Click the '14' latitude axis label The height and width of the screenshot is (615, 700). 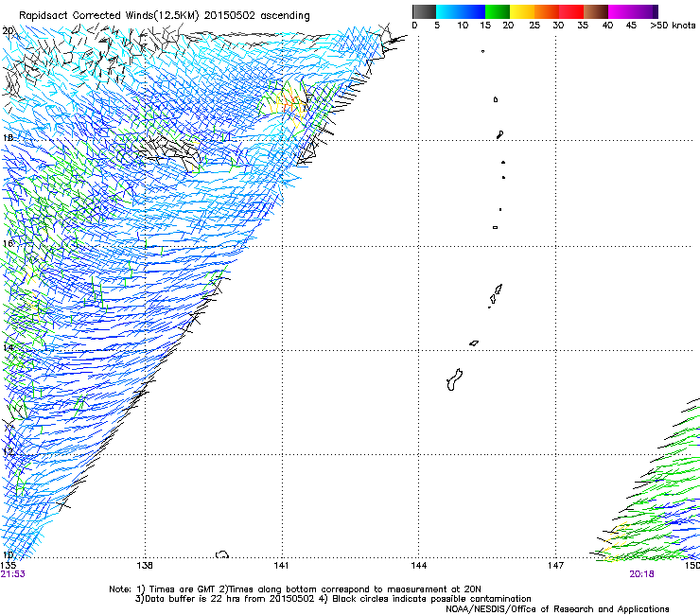click(x=8, y=347)
